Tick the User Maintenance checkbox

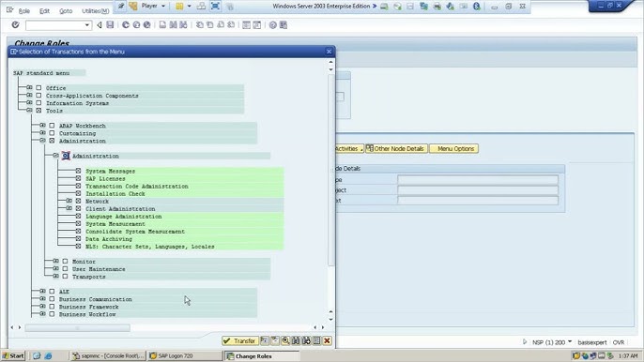[65, 269]
